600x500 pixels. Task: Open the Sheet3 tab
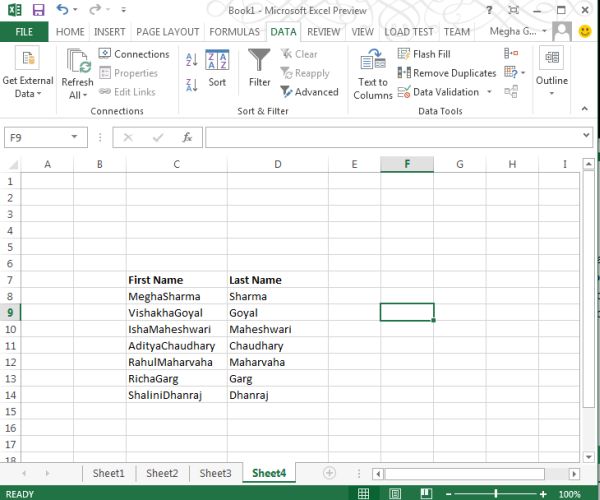pyautogui.click(x=215, y=473)
